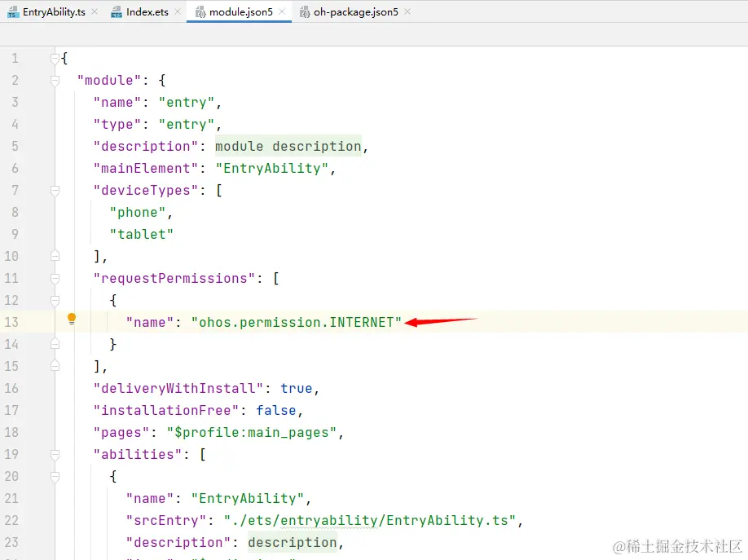Click line number 1 in the gutter
Viewport: 748px width, 560px height.
[15, 58]
